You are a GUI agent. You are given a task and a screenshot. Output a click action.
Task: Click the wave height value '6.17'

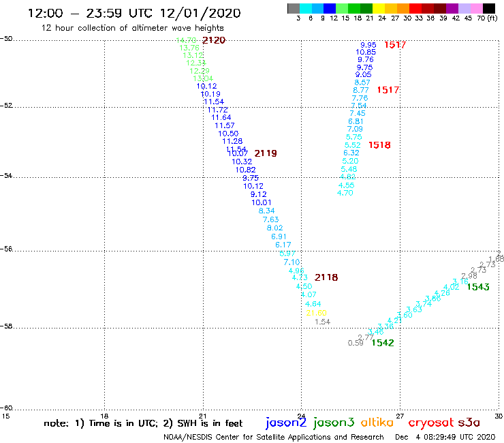click(283, 245)
